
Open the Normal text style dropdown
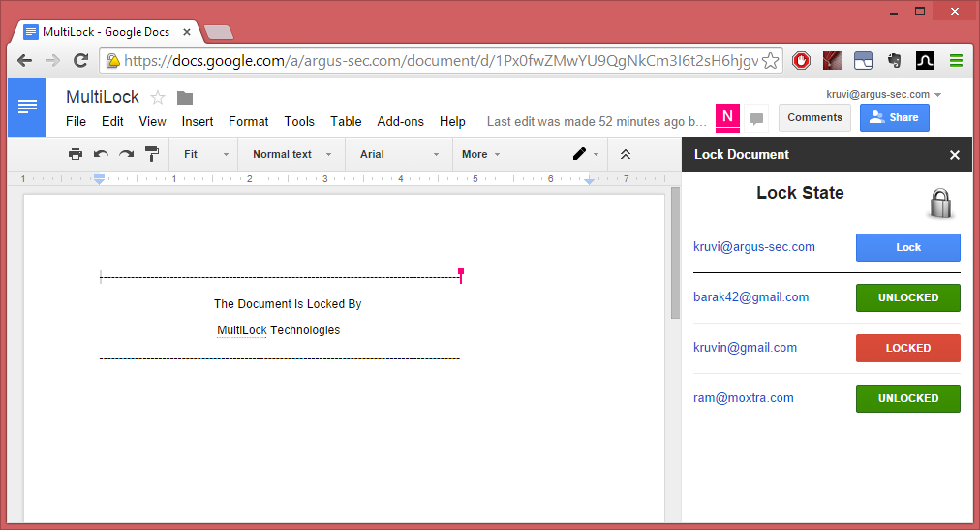(291, 154)
